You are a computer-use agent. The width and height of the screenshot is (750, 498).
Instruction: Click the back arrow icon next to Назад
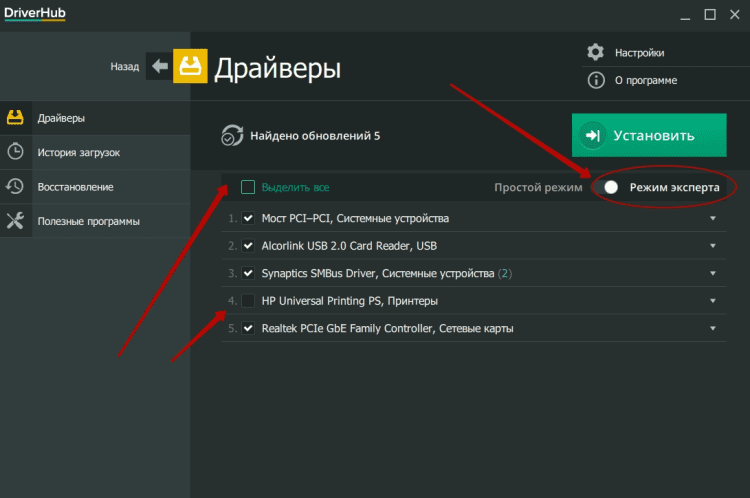tap(160, 67)
